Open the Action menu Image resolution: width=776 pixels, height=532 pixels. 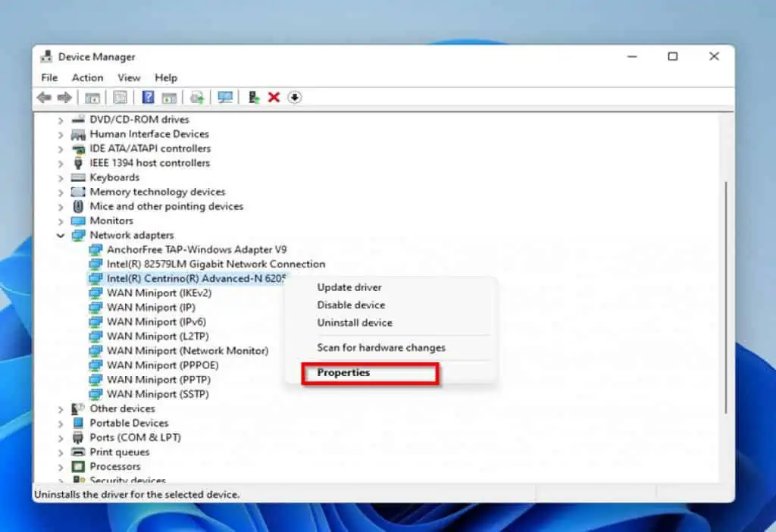(87, 77)
